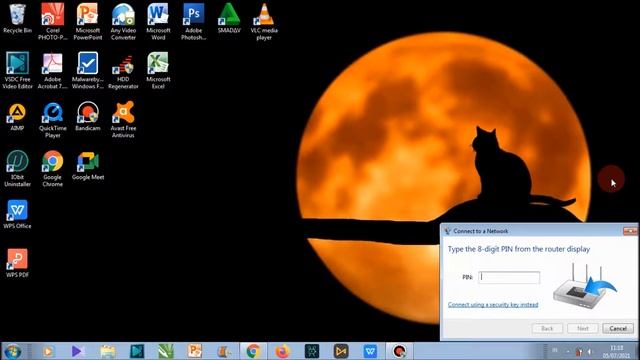The width and height of the screenshot is (640, 360).
Task: Select the Bandicam desktop icon
Action: (88, 117)
